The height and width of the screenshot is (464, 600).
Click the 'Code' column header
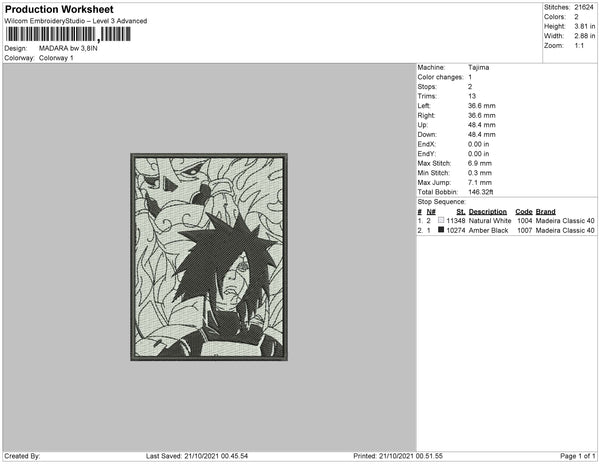point(524,212)
